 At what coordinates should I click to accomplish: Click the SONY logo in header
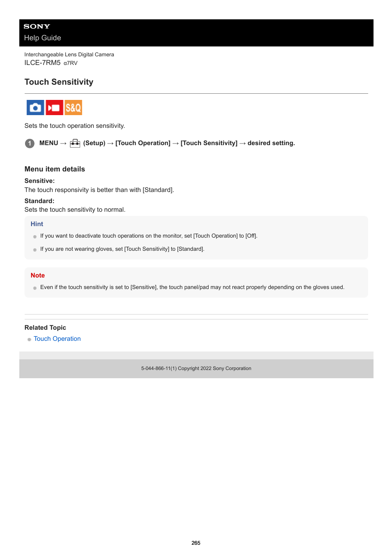[37, 26]
